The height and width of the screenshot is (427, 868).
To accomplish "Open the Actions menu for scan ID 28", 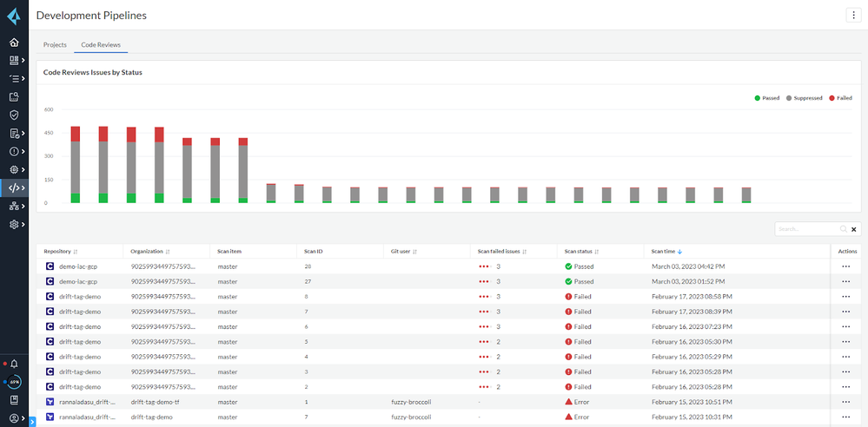I will tap(845, 266).
